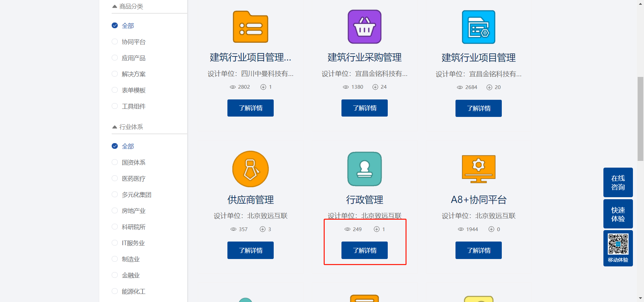644x302 pixels.
Task: Open the 建筑行业采购管理 product title
Action: point(365,57)
